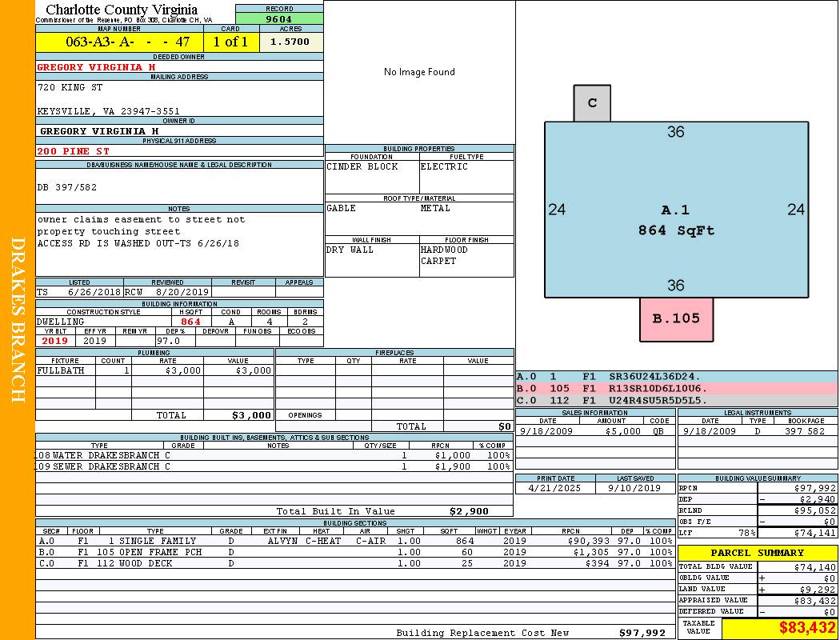840x640 pixels.
Task: Select physical address 200 PINE ST
Action: point(73,151)
